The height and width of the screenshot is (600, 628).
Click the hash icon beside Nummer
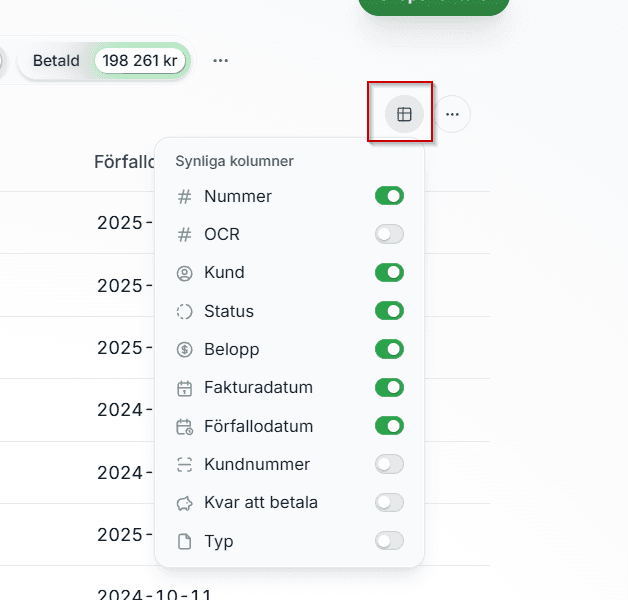(x=184, y=196)
